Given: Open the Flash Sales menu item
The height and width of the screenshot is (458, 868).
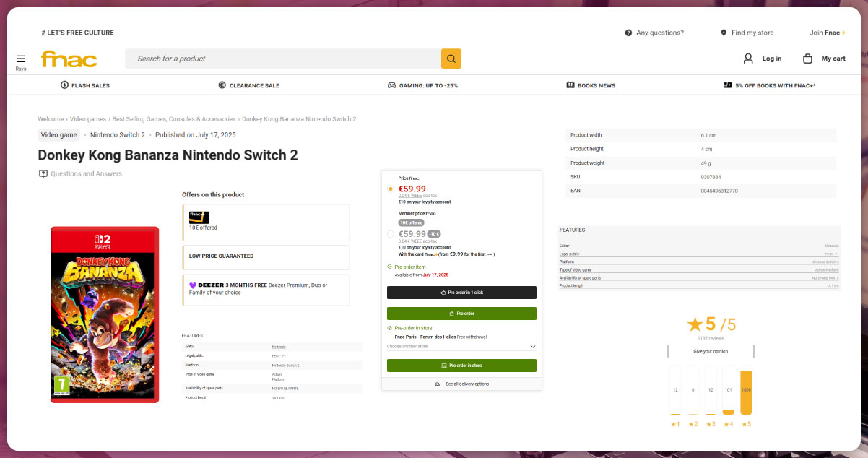Looking at the screenshot, I should pos(85,85).
